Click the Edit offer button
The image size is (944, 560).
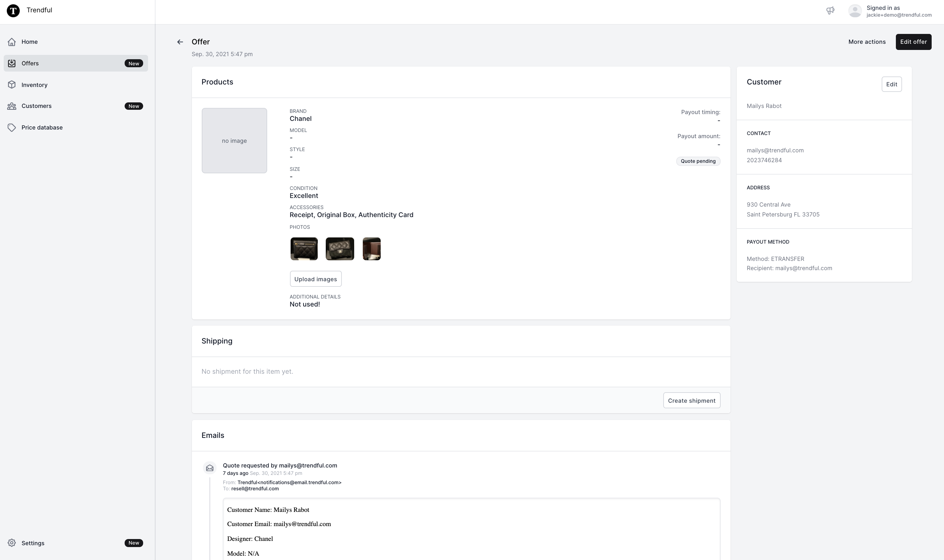[x=913, y=42]
